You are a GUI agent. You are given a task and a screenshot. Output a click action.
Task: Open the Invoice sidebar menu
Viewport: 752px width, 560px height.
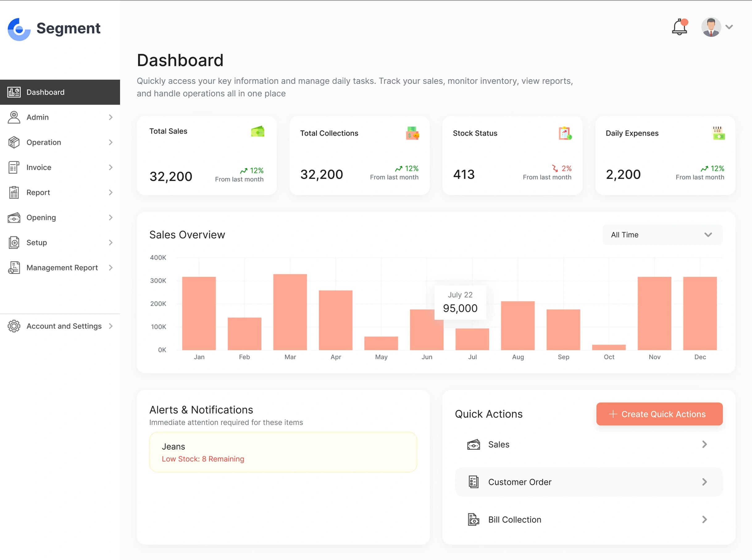39,168
